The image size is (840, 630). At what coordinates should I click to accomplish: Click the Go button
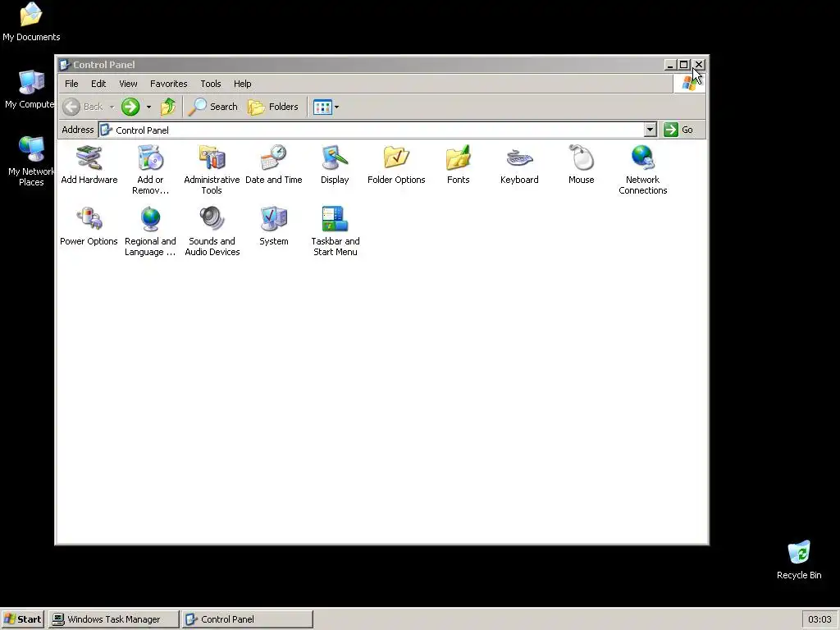click(x=678, y=130)
